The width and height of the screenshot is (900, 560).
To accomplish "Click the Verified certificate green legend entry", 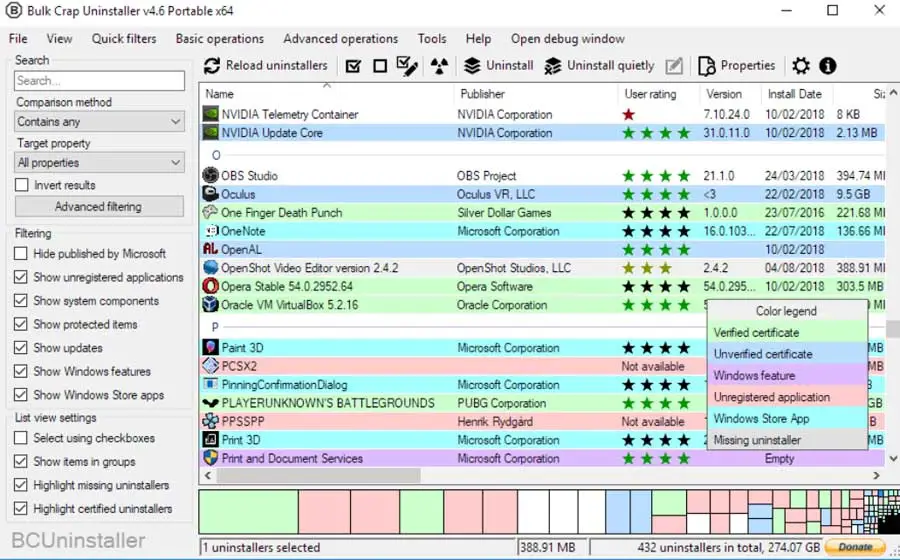I will (786, 332).
